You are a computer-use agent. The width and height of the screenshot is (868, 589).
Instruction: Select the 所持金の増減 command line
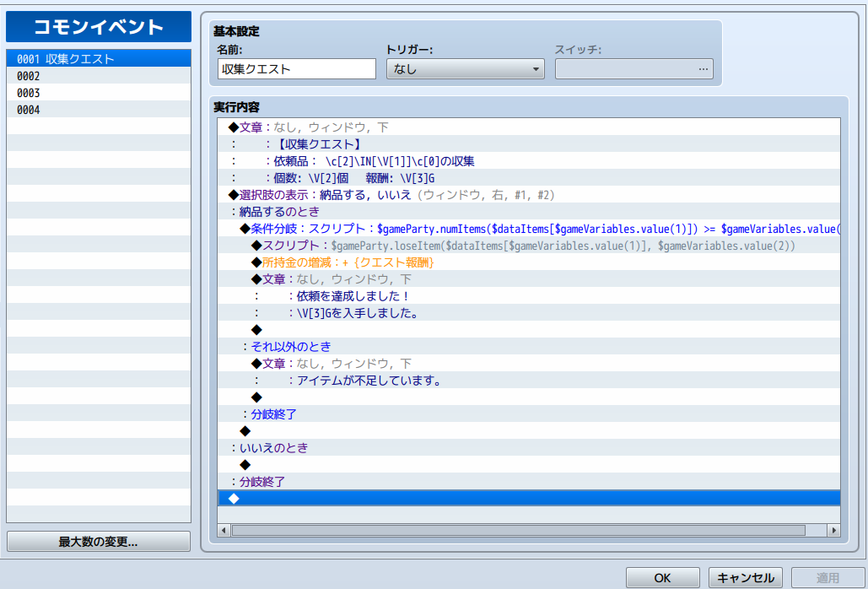click(x=529, y=262)
